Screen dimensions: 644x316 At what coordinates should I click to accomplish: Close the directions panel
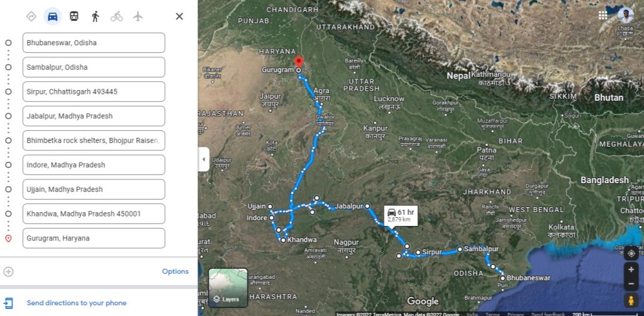(179, 16)
